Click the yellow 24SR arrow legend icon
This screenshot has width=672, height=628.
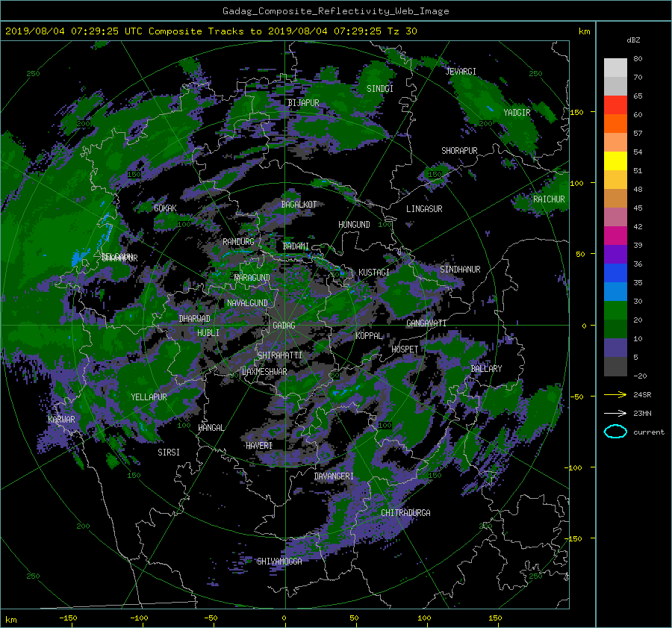[615, 394]
